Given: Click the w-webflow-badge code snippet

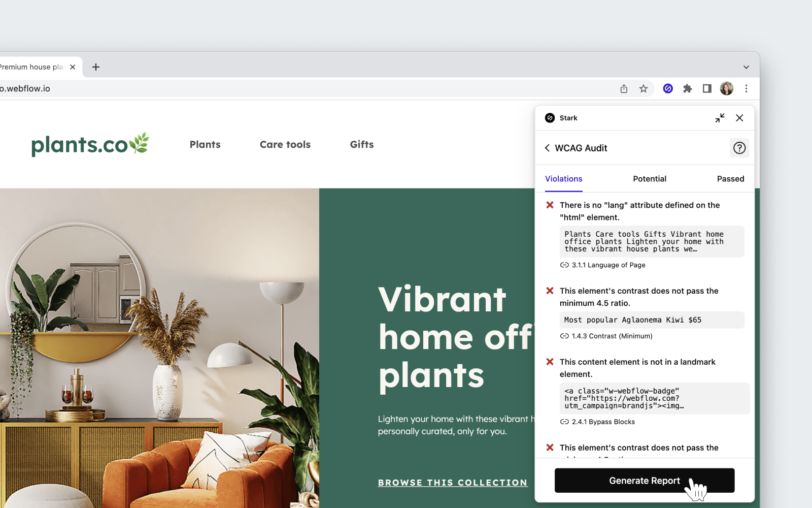Looking at the screenshot, I should (654, 398).
